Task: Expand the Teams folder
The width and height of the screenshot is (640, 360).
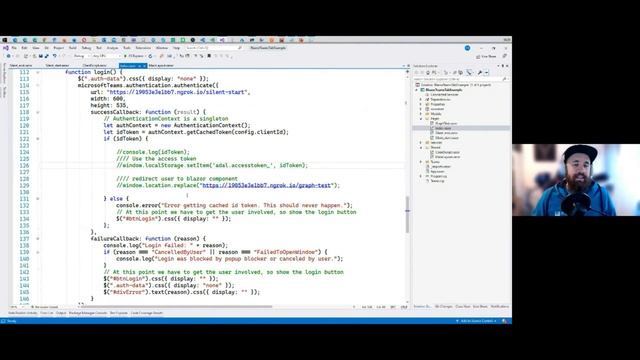Action: tap(420, 162)
